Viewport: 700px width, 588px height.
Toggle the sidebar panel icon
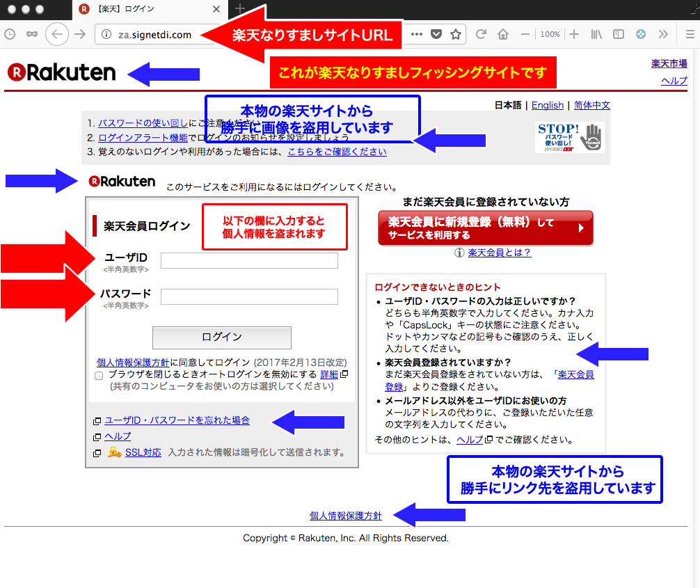coord(619,34)
